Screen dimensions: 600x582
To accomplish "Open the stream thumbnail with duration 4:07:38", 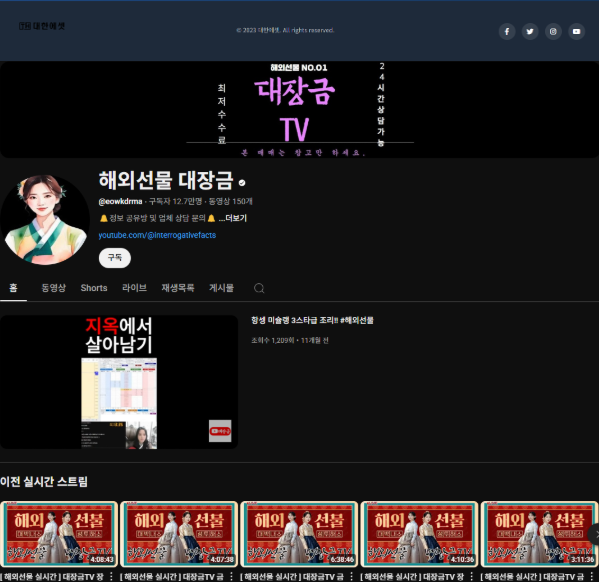I will (179, 534).
